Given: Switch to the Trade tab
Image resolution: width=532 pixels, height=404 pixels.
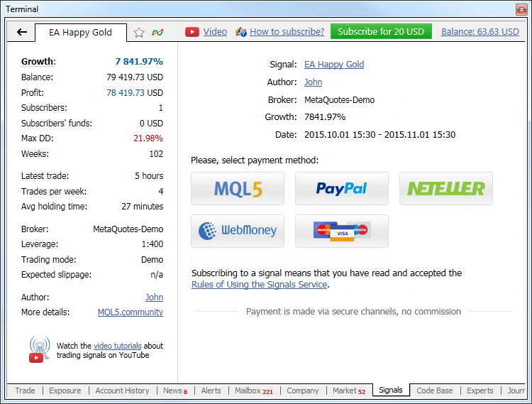Looking at the screenshot, I should (25, 391).
